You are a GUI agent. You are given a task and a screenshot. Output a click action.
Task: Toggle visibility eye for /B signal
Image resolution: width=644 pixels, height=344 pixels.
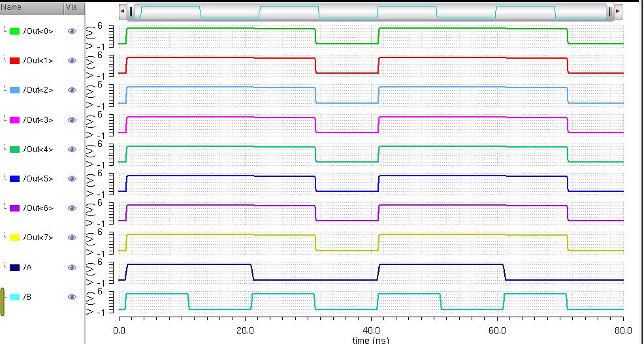pos(72,297)
